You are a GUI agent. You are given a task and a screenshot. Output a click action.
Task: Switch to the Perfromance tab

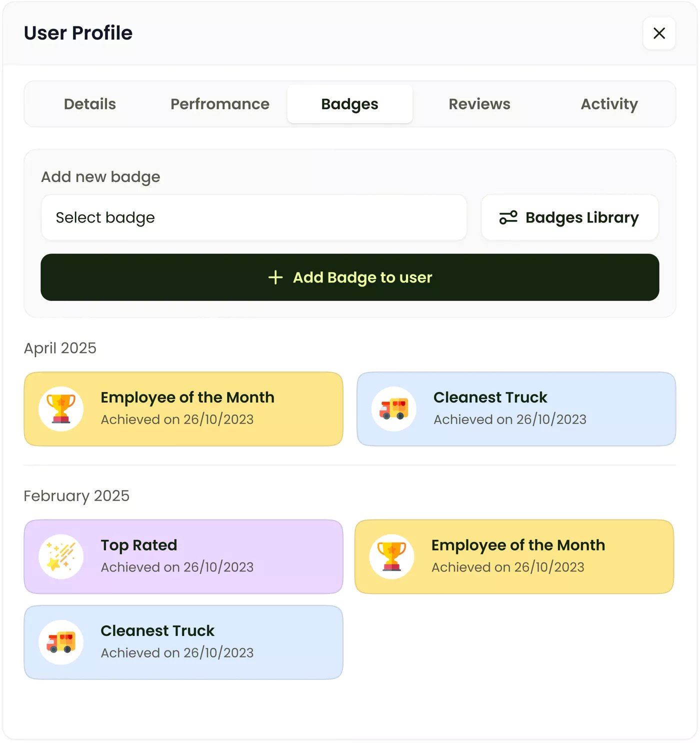(x=219, y=104)
